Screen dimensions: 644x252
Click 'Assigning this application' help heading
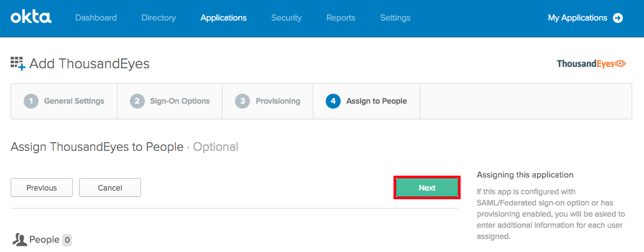525,175
